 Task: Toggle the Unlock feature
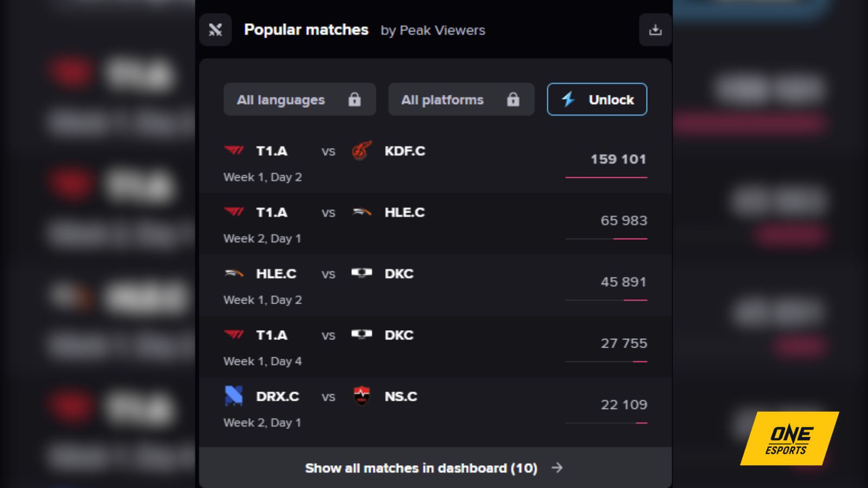597,99
